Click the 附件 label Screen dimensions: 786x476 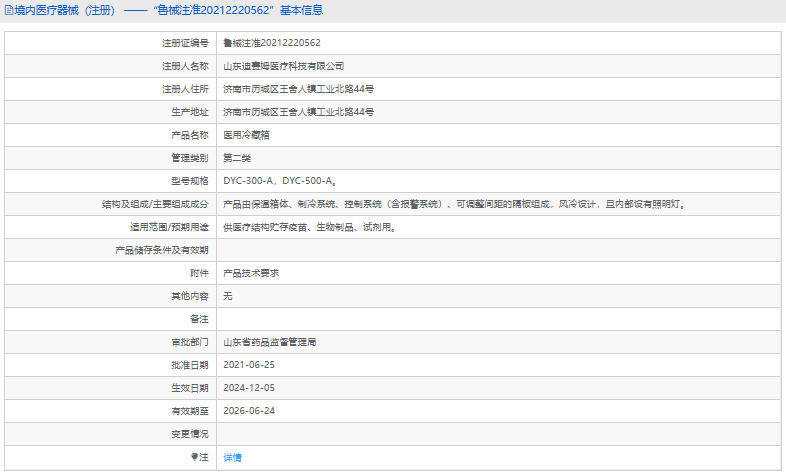(199, 274)
